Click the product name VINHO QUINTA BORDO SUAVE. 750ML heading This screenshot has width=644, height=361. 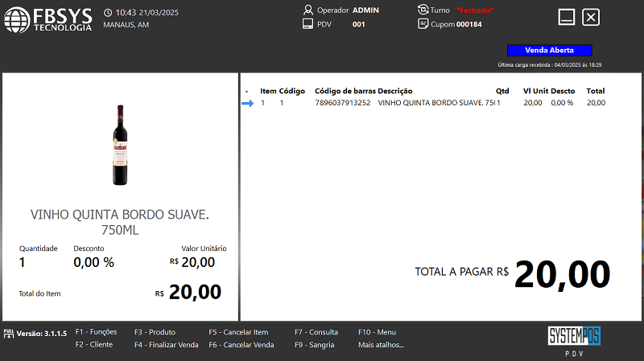[120, 222]
